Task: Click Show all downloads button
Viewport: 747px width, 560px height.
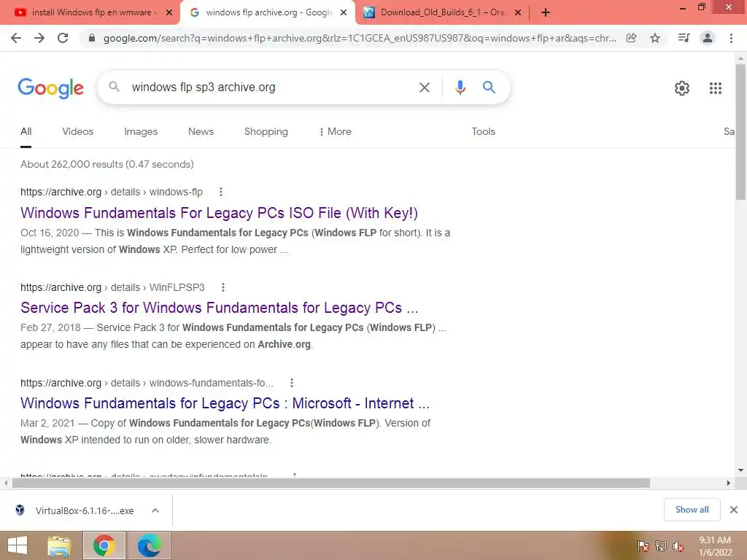Action: click(692, 510)
